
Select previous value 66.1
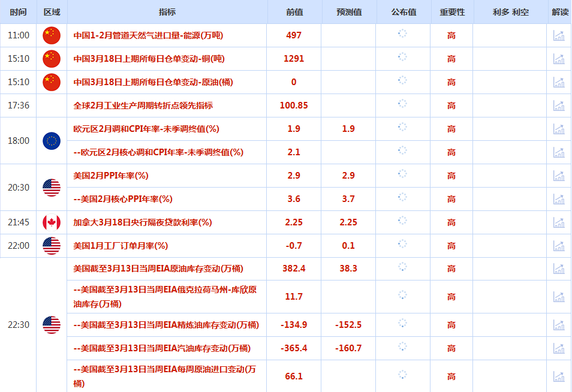click(294, 376)
